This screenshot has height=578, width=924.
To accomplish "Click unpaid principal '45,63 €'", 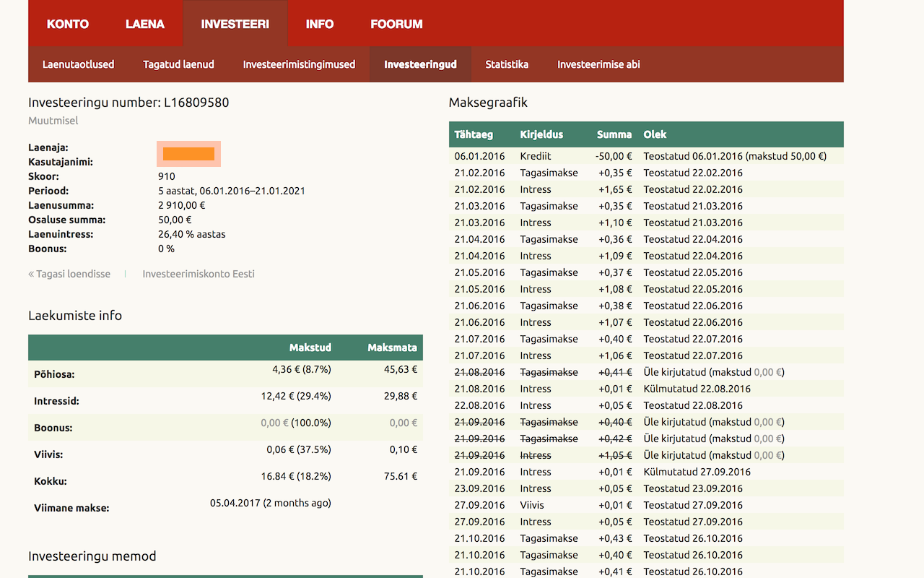I will [399, 369].
